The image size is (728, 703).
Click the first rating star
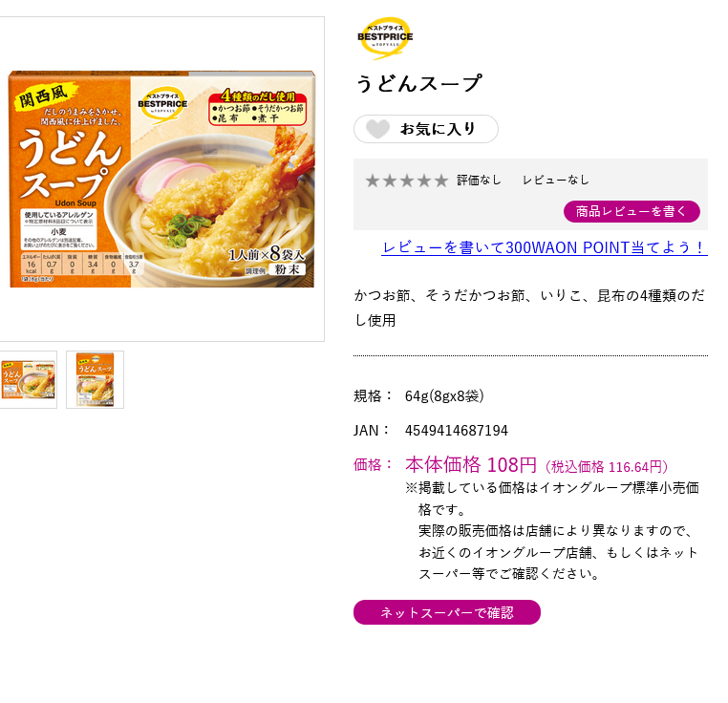pos(373,181)
